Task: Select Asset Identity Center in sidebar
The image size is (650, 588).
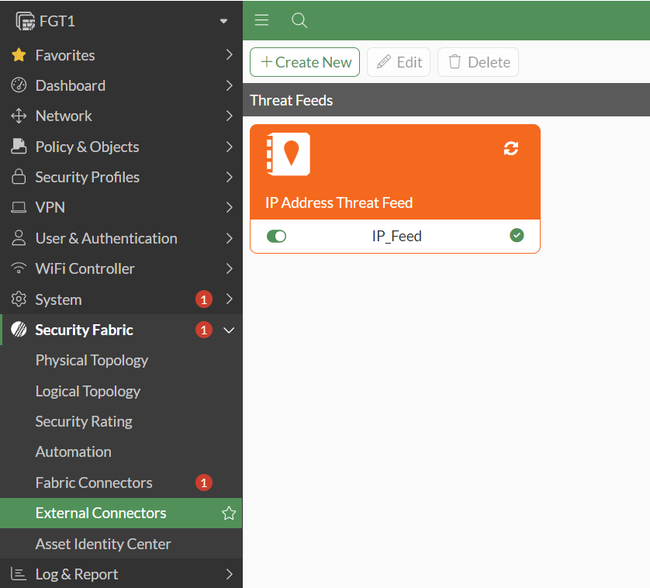Action: click(103, 544)
